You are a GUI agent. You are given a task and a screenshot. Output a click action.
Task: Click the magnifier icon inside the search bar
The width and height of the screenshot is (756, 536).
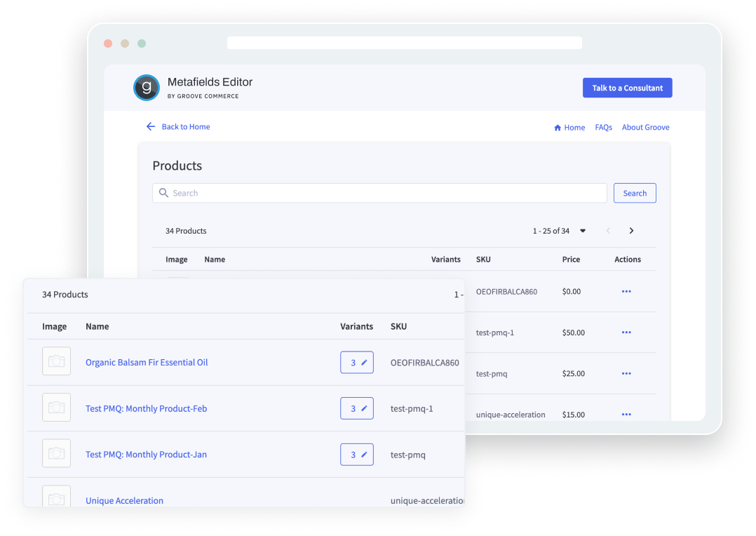point(163,192)
